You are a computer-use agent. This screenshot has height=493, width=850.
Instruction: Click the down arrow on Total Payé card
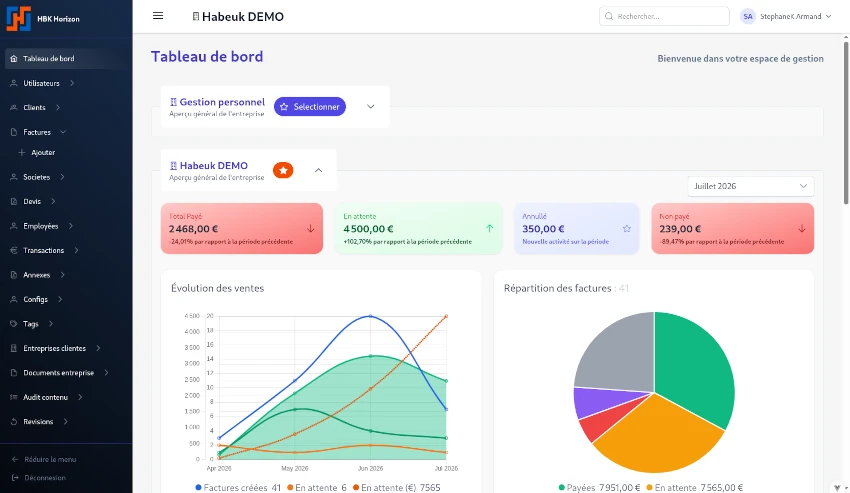311,229
